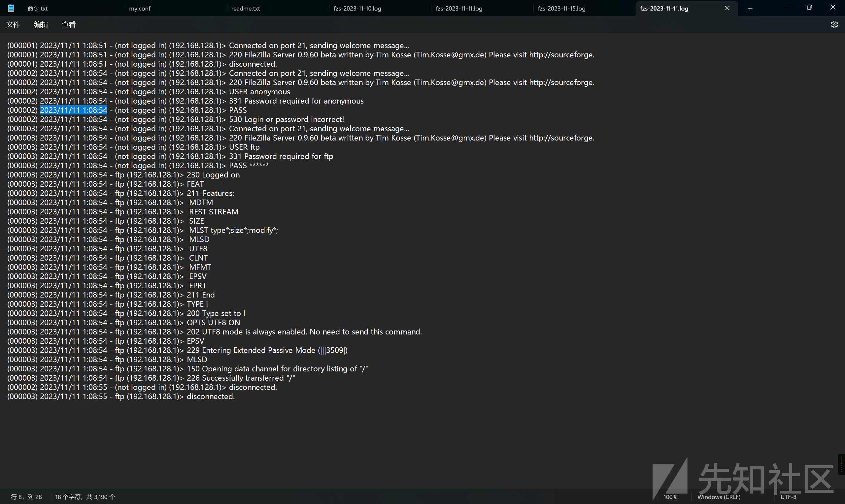Click '331 Password required for anonymous' line
The width and height of the screenshot is (845, 504).
tap(186, 101)
